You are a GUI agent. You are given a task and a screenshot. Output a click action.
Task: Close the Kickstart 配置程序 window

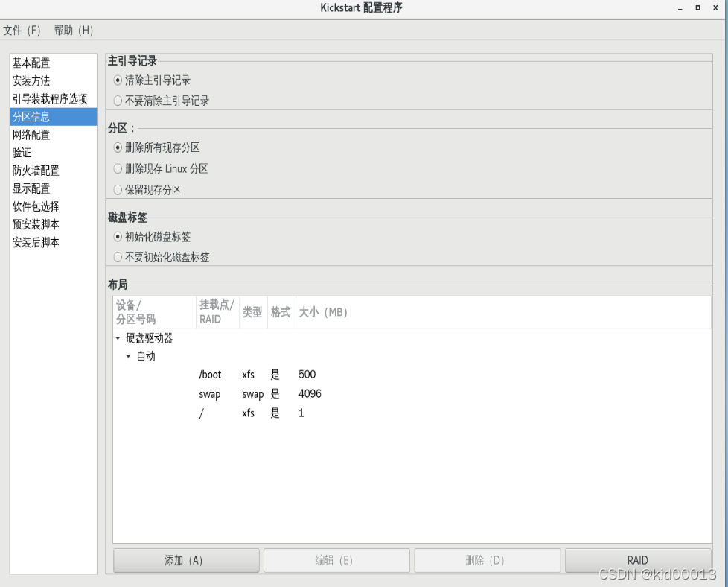coord(715,8)
